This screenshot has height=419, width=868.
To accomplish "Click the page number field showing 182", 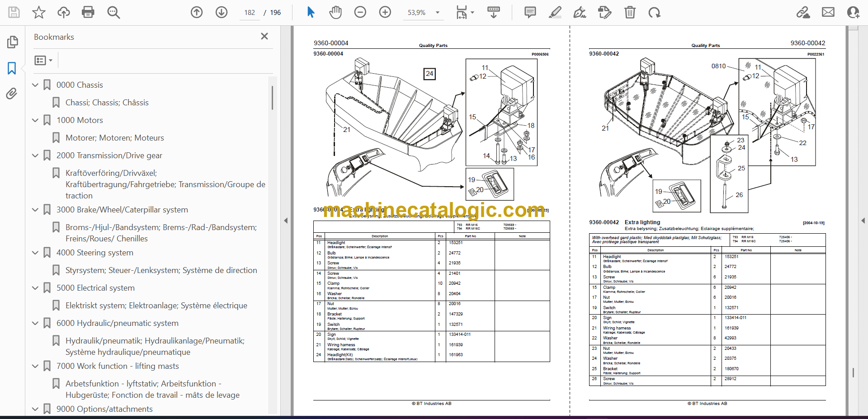I will pos(250,13).
